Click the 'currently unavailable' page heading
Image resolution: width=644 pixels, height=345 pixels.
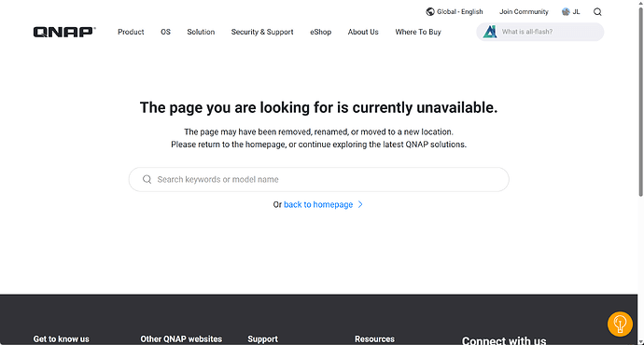click(x=318, y=107)
